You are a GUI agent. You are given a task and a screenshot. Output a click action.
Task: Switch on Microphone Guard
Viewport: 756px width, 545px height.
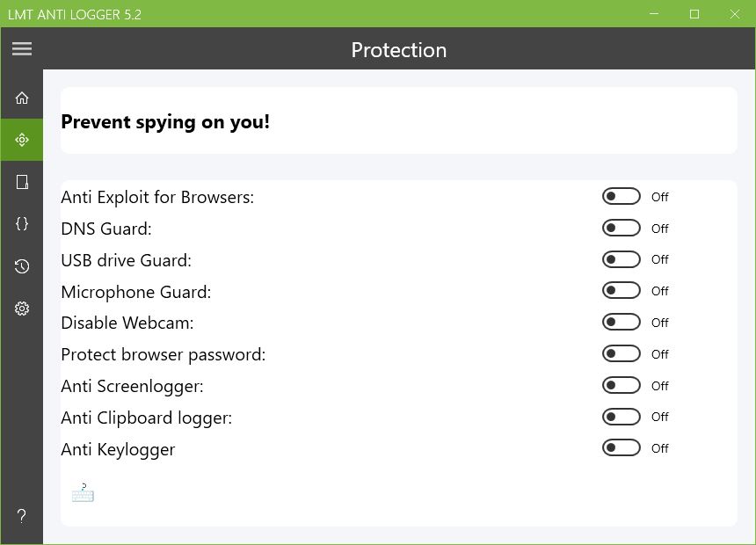pos(621,291)
